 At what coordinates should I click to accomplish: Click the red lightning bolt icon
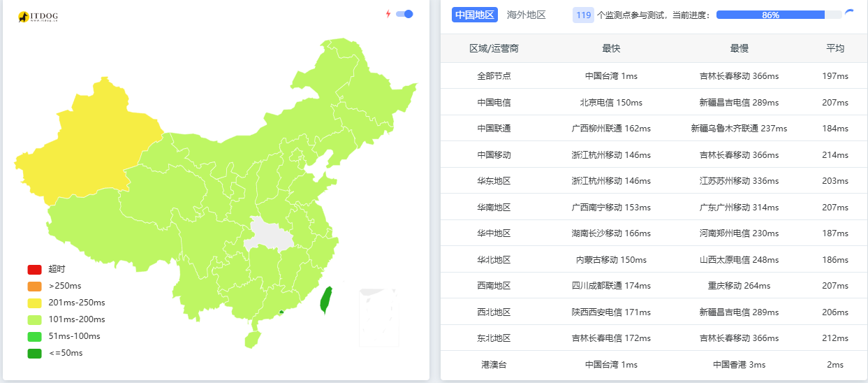point(388,14)
